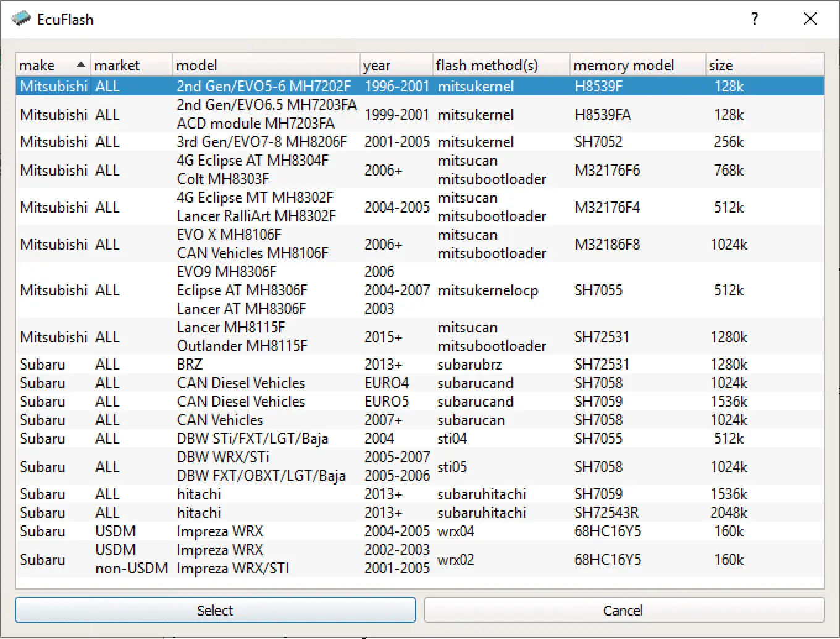Select CAN Diesel Vehicles EURO5 row
The width and height of the screenshot is (840, 639).
click(x=420, y=401)
